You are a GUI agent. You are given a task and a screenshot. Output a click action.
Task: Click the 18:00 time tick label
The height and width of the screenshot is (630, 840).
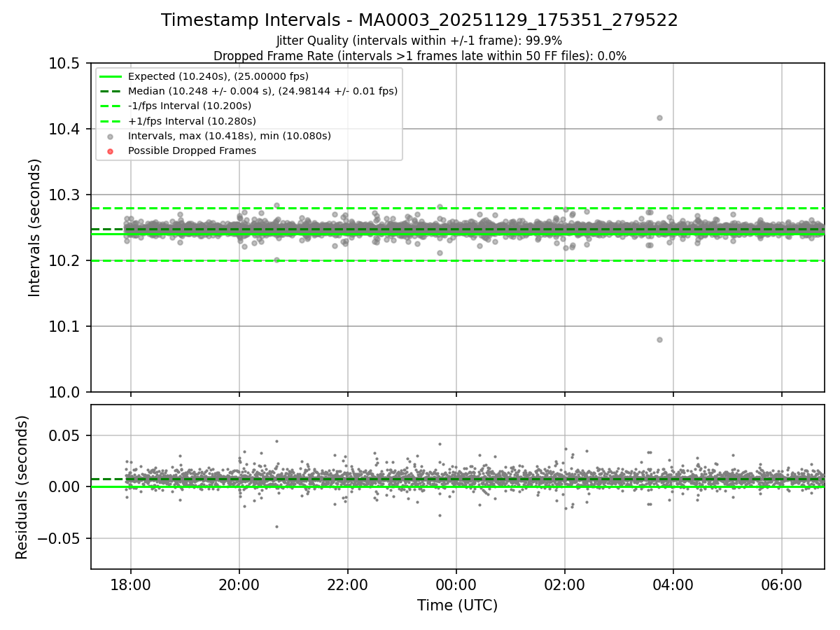click(131, 584)
